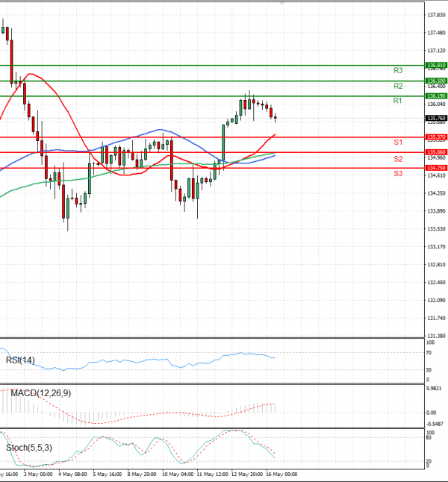Click the 3 May 00:00 time label
Viewport: 448px width, 482px height.
[38, 475]
